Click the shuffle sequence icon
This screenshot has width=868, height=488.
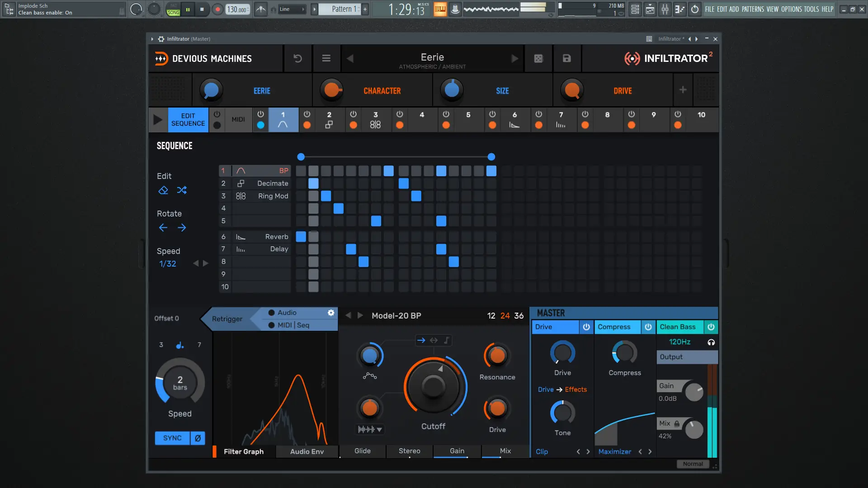click(x=182, y=190)
